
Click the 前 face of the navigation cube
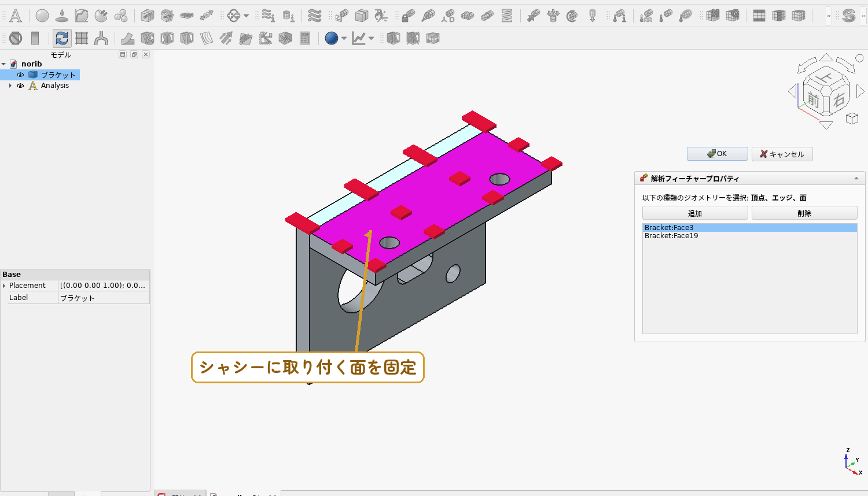[814, 101]
